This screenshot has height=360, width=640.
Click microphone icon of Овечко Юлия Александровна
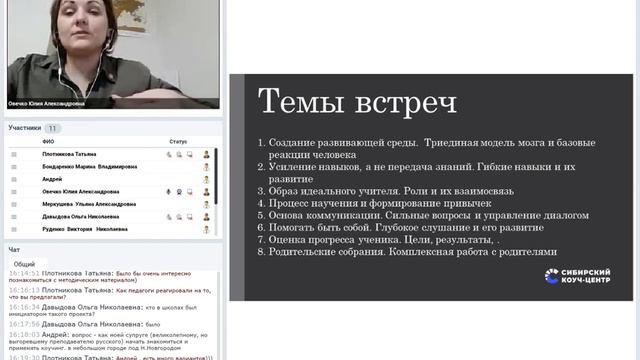click(169, 192)
